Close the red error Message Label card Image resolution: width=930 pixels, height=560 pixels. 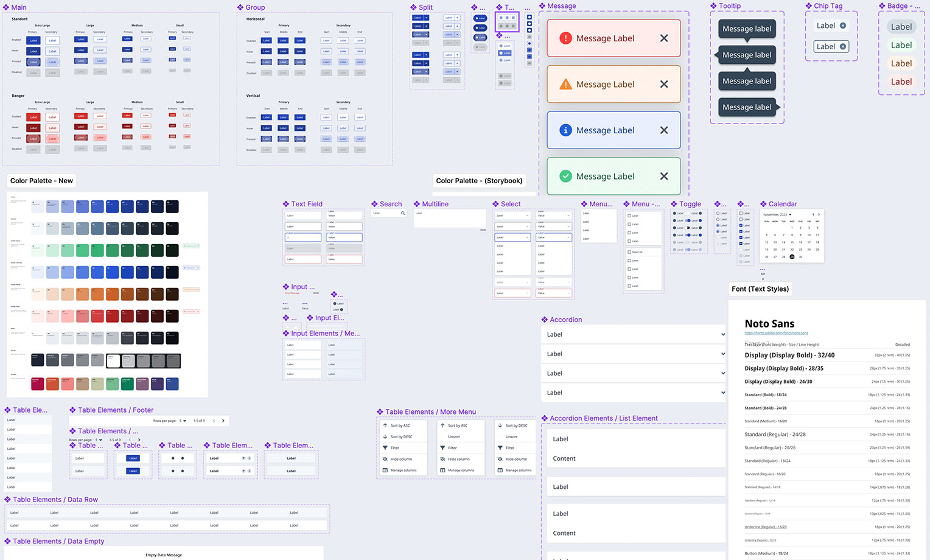(x=664, y=38)
